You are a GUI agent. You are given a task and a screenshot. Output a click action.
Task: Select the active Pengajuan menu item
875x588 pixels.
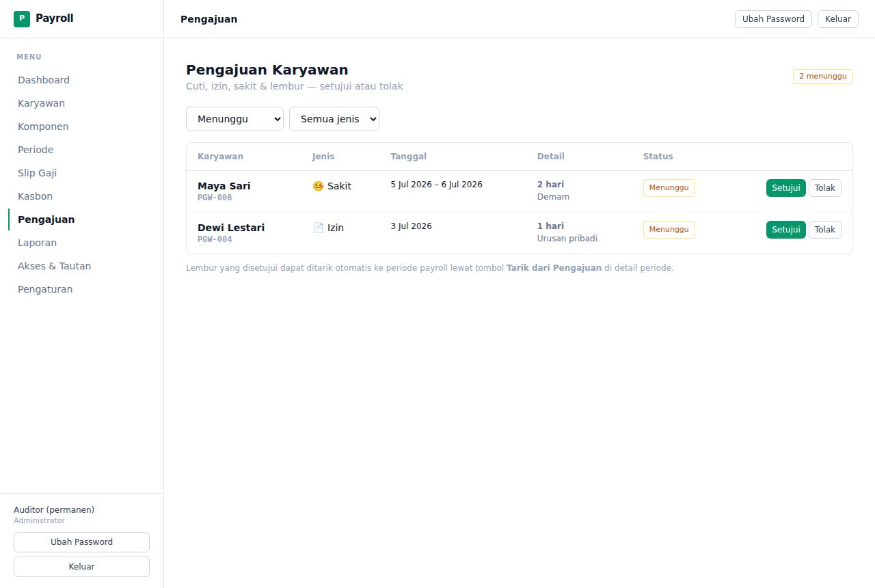pyautogui.click(x=46, y=219)
